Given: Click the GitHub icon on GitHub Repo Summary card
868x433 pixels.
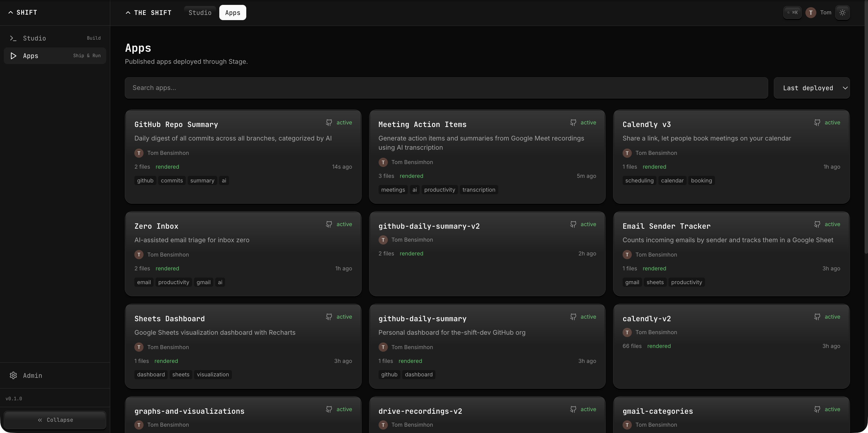Looking at the screenshot, I should point(329,122).
